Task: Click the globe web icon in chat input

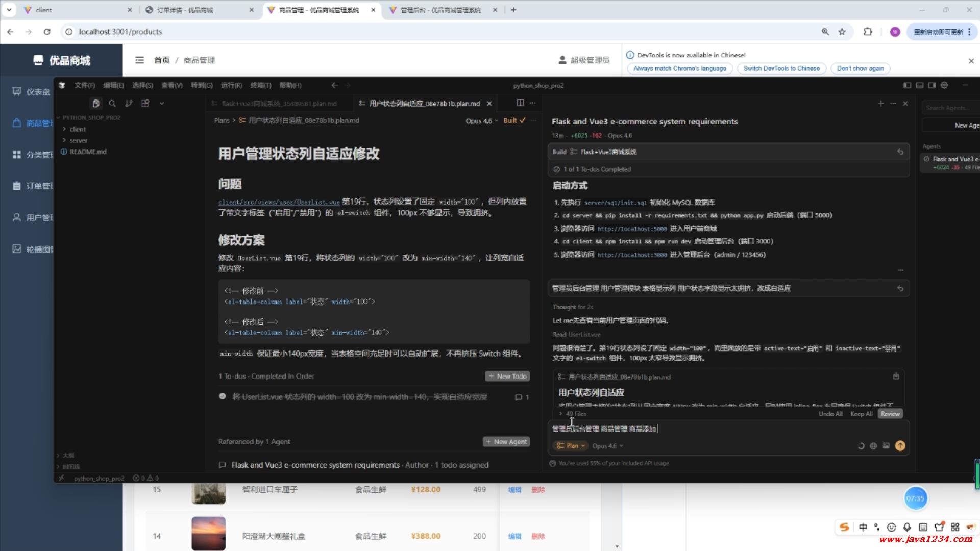Action: pyautogui.click(x=873, y=446)
